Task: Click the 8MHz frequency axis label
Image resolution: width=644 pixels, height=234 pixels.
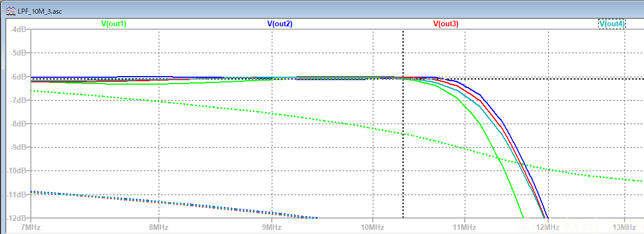Action: [x=159, y=227]
